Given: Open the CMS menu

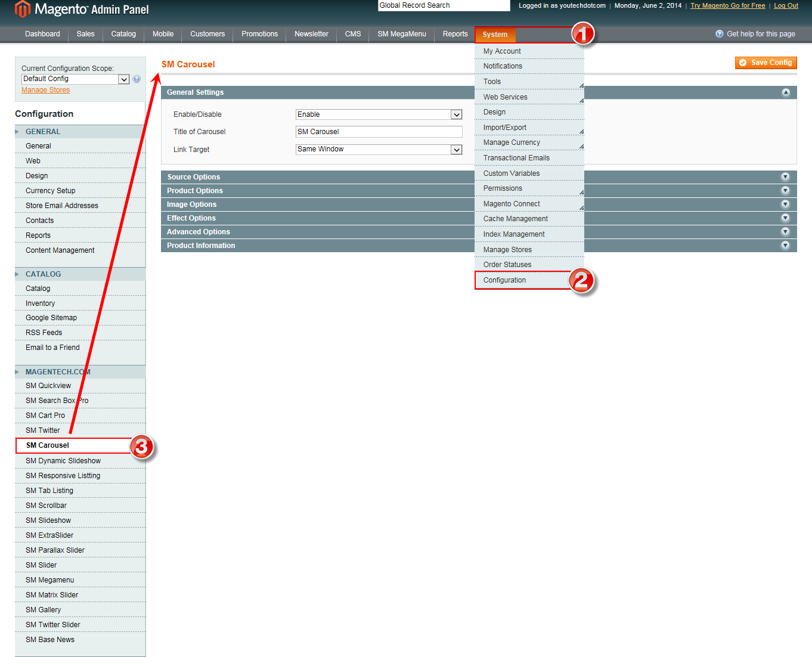Looking at the screenshot, I should [353, 34].
